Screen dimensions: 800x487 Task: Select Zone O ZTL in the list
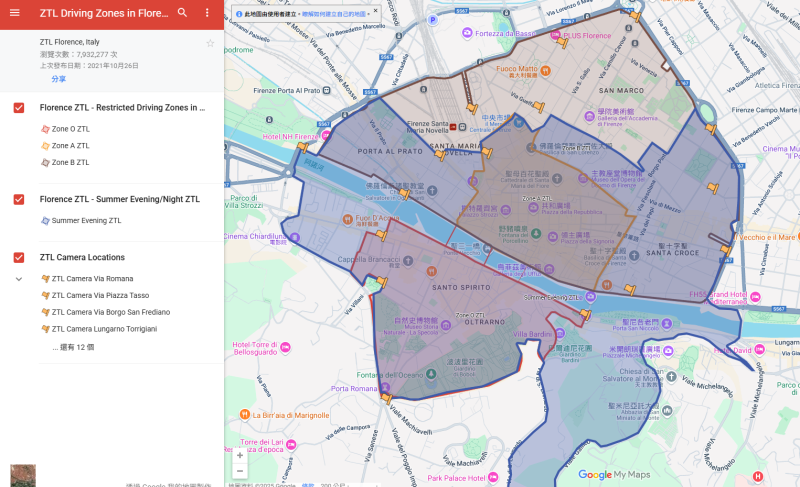pos(70,129)
